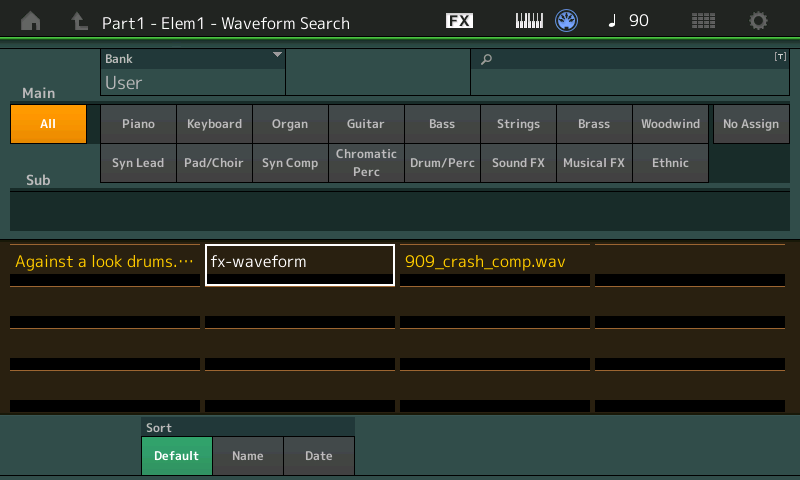The image size is (800, 480).
Task: Filter by Piano category
Action: tap(138, 124)
